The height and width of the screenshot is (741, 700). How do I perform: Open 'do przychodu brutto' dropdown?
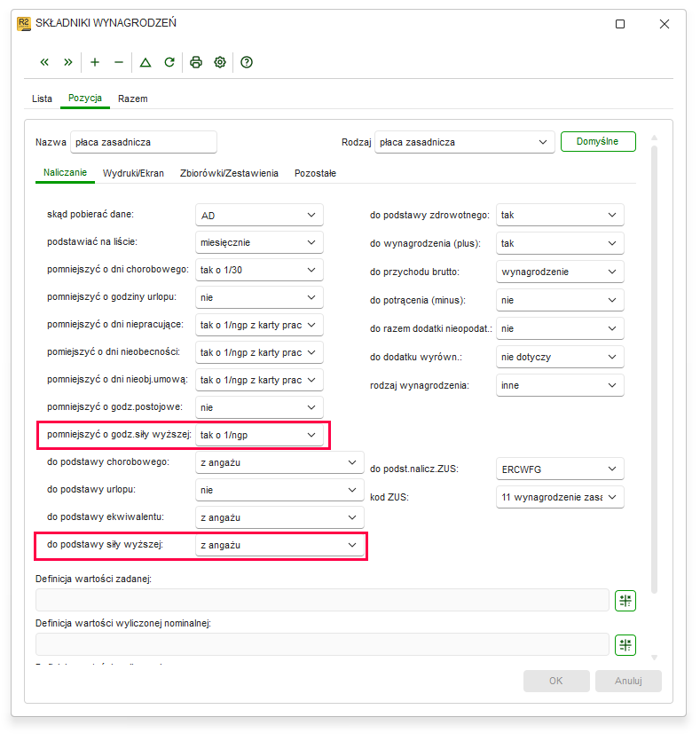[x=560, y=272]
